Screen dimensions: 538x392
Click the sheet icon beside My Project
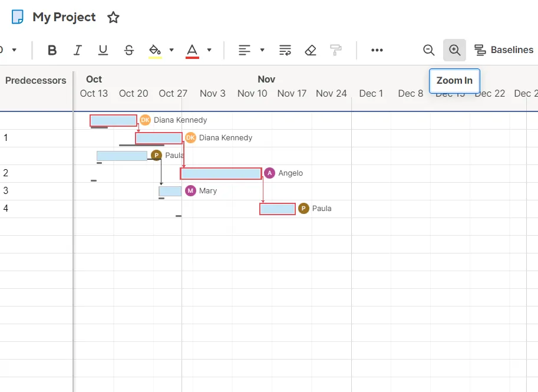(18, 17)
